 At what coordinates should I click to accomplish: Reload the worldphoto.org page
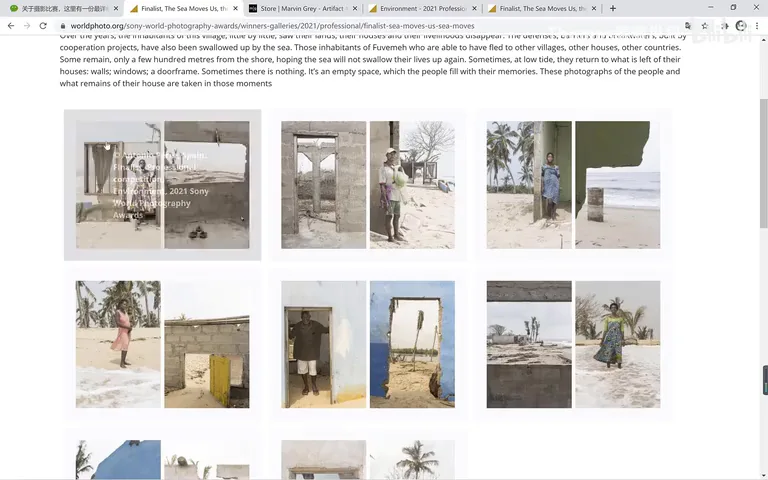tap(43, 26)
